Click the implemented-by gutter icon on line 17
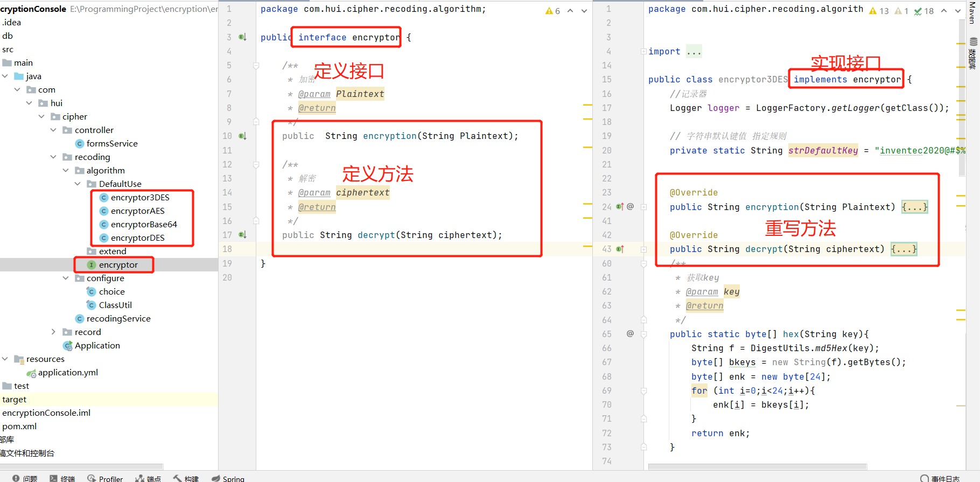Viewport: 980px width, 482px height. point(242,235)
